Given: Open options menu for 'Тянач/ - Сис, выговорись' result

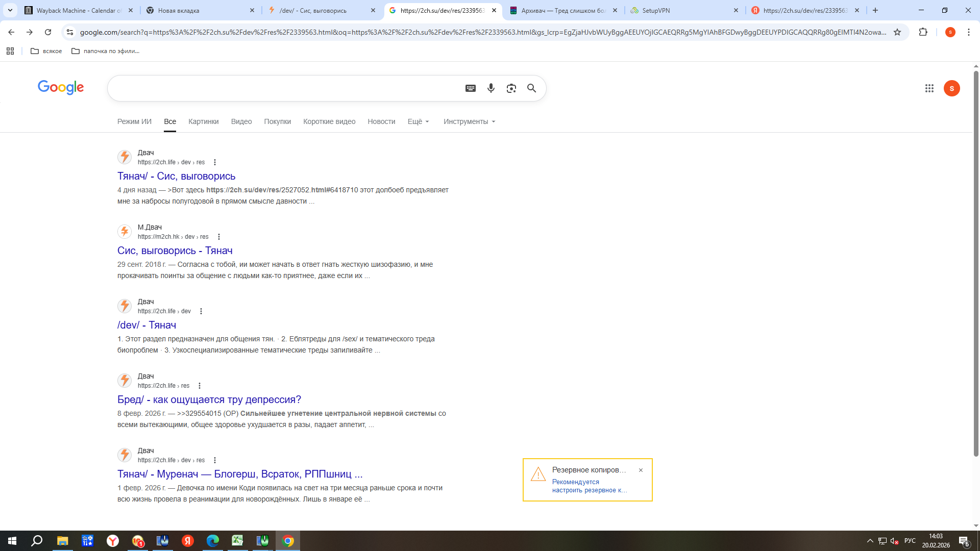Looking at the screenshot, I should coord(215,162).
